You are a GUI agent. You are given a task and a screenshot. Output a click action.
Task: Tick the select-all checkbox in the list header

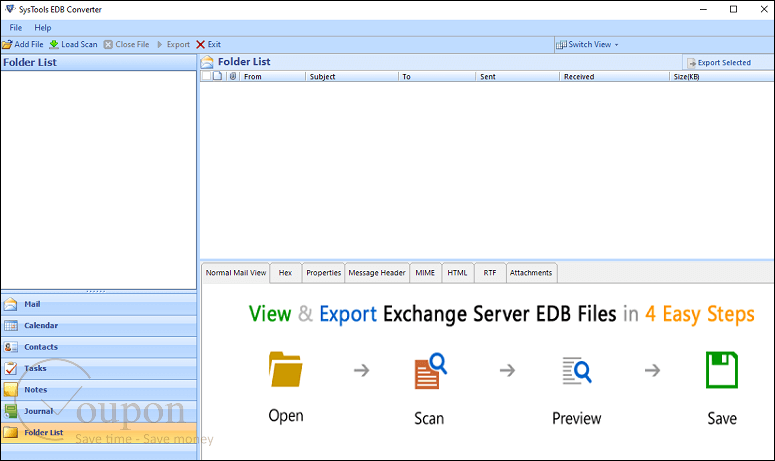click(206, 76)
